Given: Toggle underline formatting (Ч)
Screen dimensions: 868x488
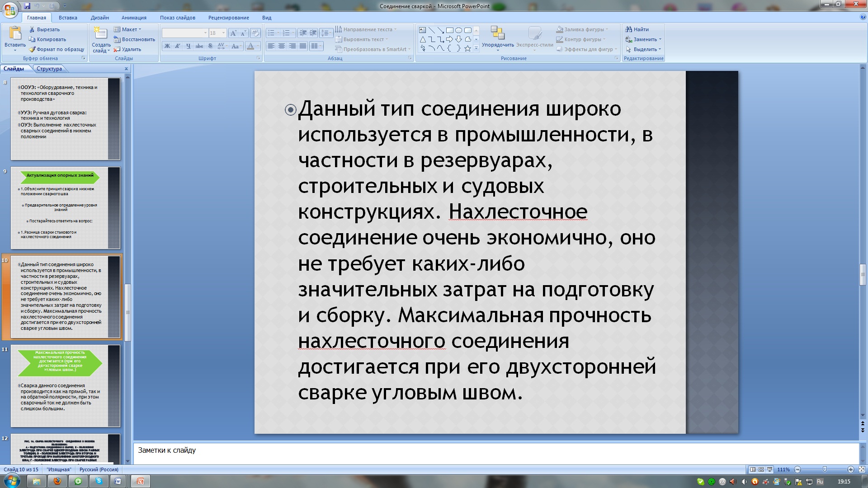Looking at the screenshot, I should pos(188,46).
